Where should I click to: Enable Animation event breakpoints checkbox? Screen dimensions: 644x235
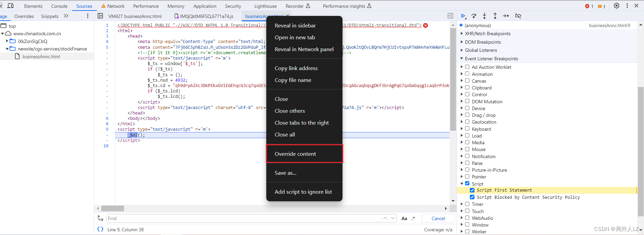[467, 74]
